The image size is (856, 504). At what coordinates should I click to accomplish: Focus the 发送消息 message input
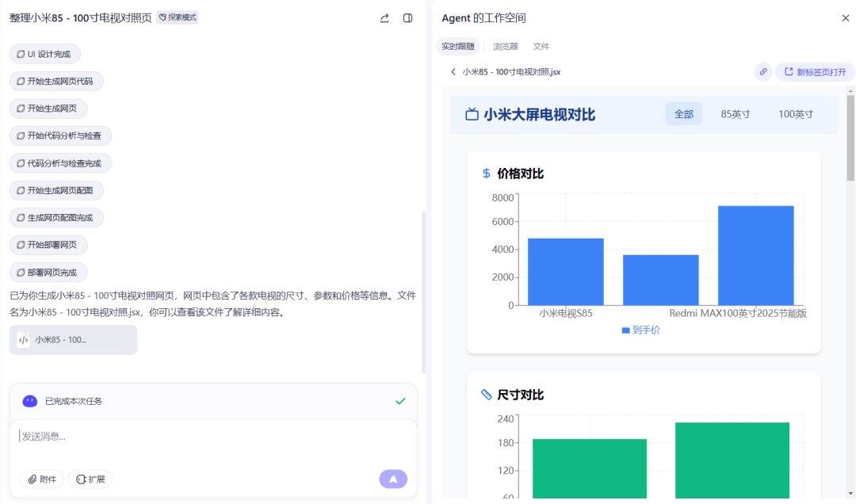pyautogui.click(x=213, y=437)
